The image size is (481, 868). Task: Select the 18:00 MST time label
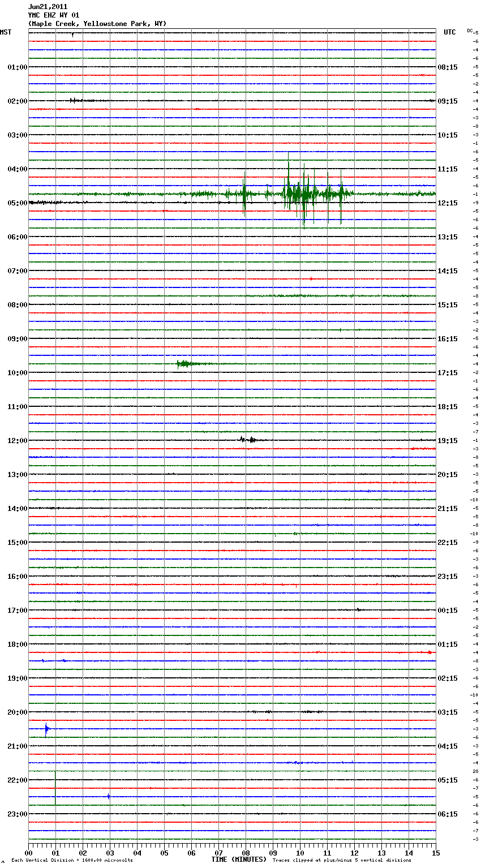(18, 644)
